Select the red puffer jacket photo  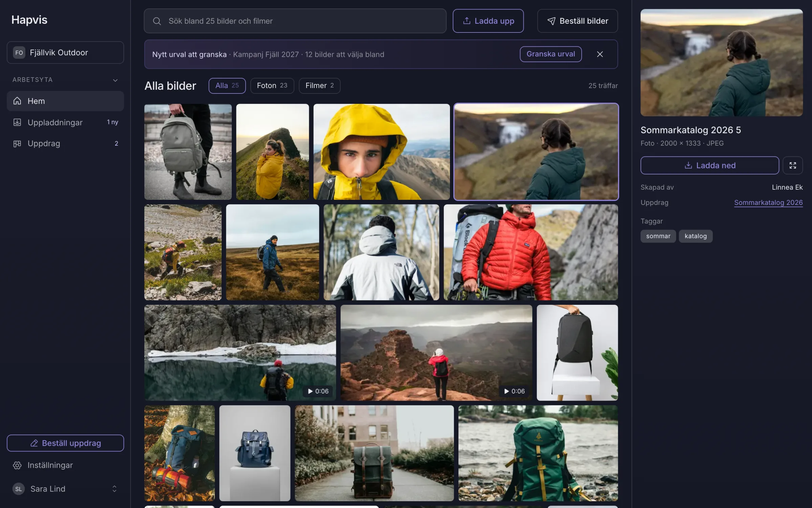(531, 252)
